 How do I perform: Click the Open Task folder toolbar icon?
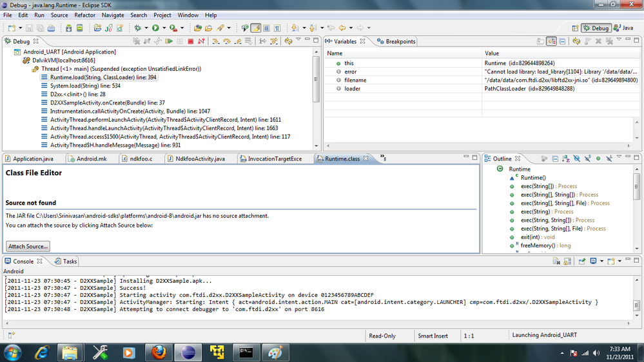pyautogui.click(x=209, y=28)
